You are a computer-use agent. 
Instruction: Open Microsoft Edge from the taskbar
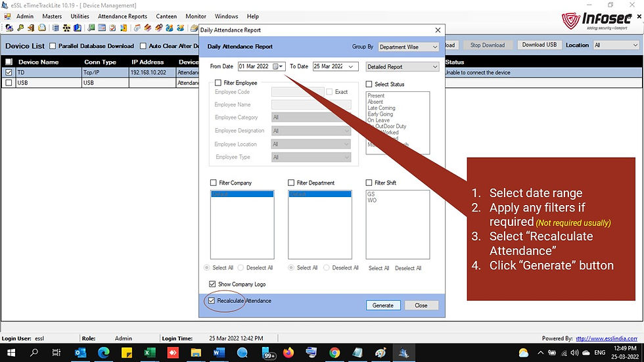click(104, 353)
